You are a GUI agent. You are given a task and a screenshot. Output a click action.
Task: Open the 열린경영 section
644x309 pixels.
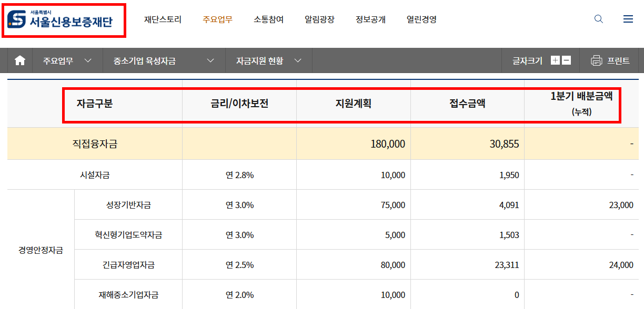(421, 19)
